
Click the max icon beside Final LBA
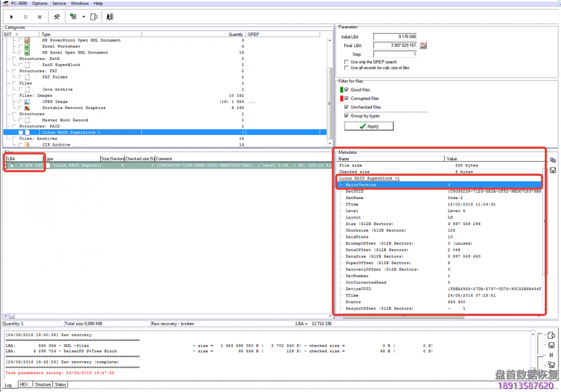[x=423, y=46]
